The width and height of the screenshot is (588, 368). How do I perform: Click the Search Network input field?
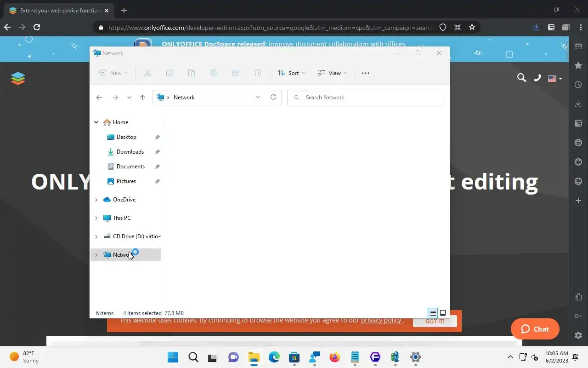pyautogui.click(x=366, y=98)
